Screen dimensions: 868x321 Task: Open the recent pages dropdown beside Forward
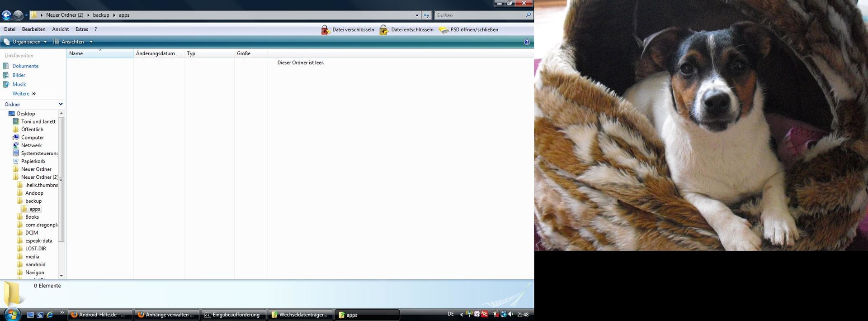click(26, 15)
